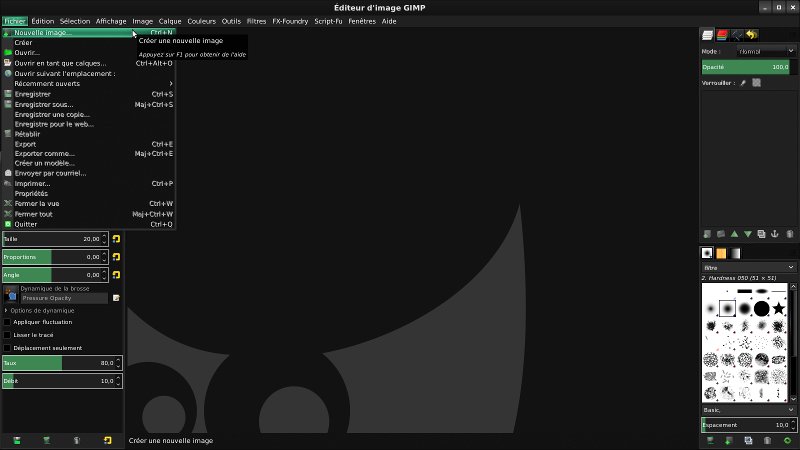Choose Nouvelle image from Fichier menu
This screenshot has height=450, width=800.
(x=88, y=33)
